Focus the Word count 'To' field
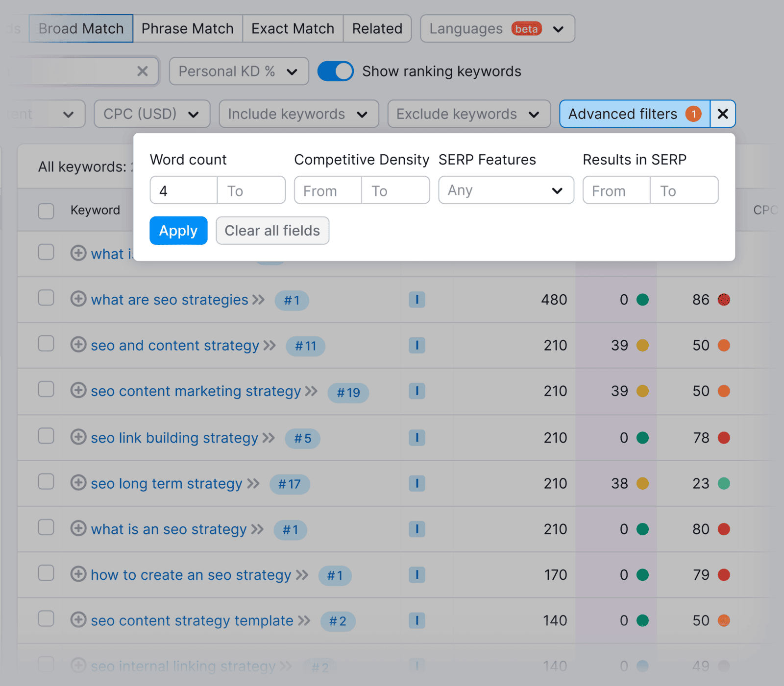784x686 pixels. (251, 190)
